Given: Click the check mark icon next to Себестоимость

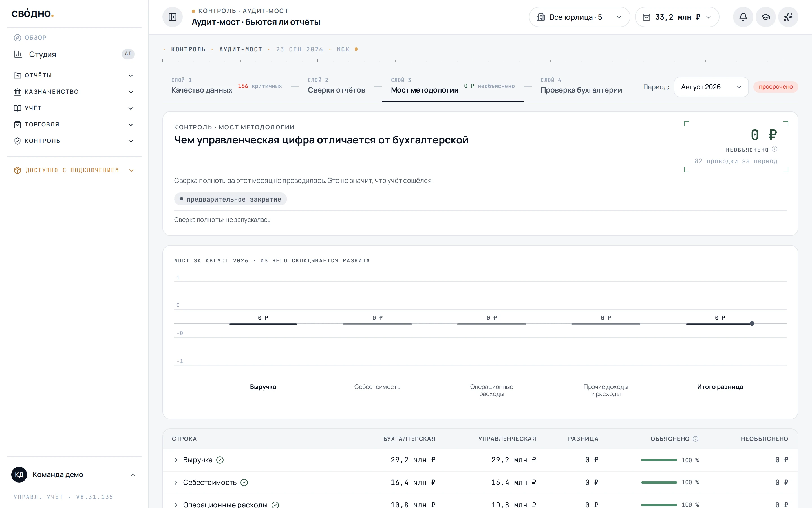Looking at the screenshot, I should [244, 483].
